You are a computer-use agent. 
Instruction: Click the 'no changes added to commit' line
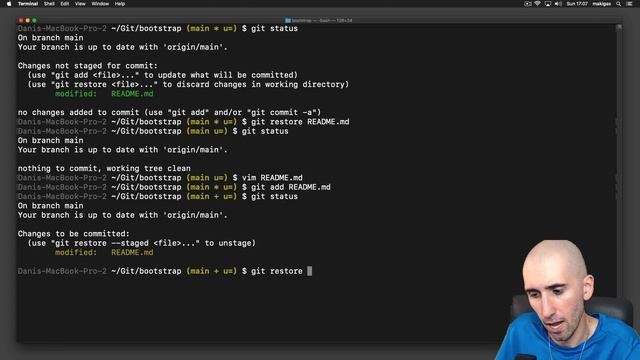pos(169,112)
